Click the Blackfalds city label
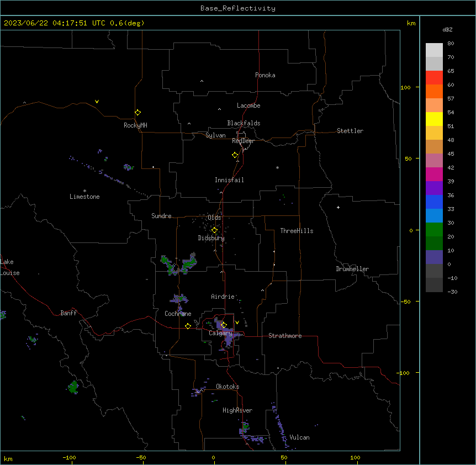476x465 pixels. tap(244, 123)
